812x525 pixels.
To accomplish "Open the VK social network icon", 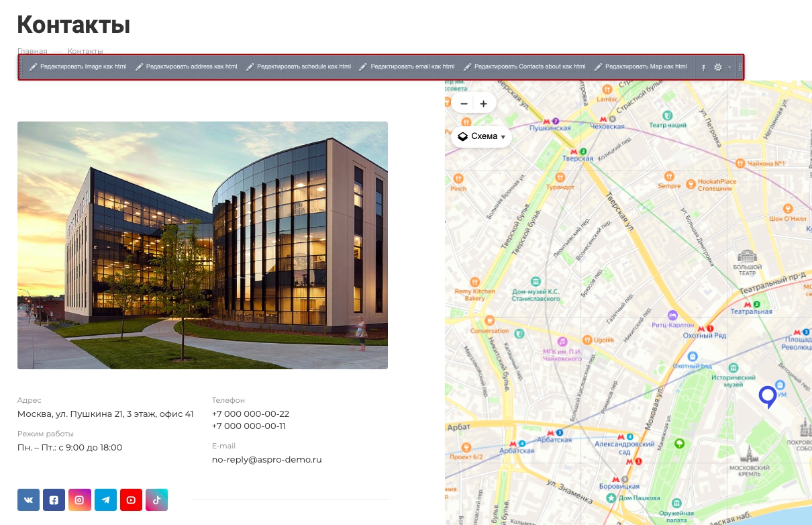I will click(x=28, y=499).
